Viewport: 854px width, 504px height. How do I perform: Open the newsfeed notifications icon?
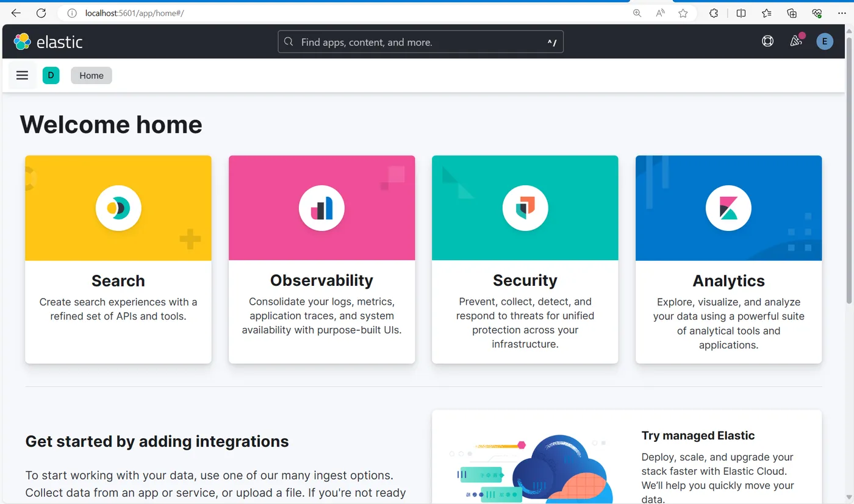796,41
